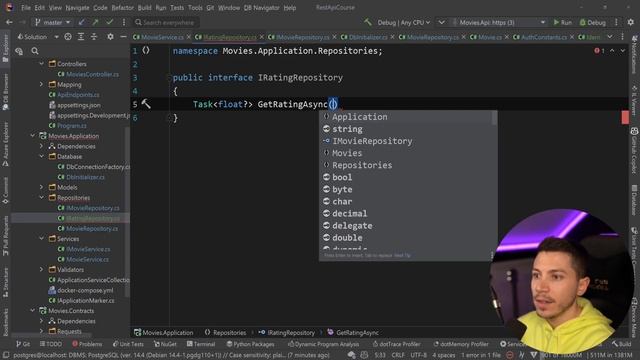Click the hammer quick-action icon on line 5
The height and width of the screenshot is (360, 640).
pyautogui.click(x=146, y=104)
